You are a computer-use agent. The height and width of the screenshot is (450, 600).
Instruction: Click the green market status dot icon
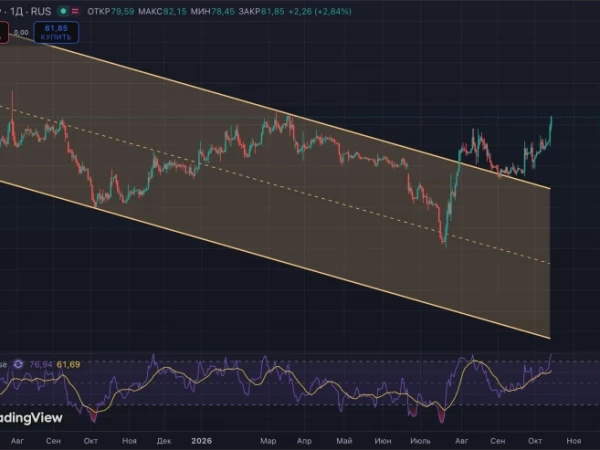[63, 11]
